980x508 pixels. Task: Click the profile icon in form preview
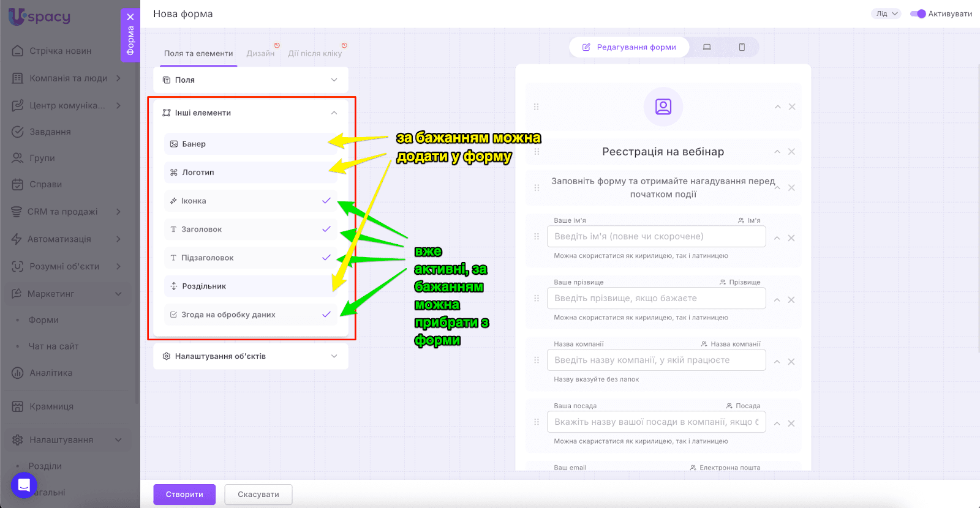[663, 106]
